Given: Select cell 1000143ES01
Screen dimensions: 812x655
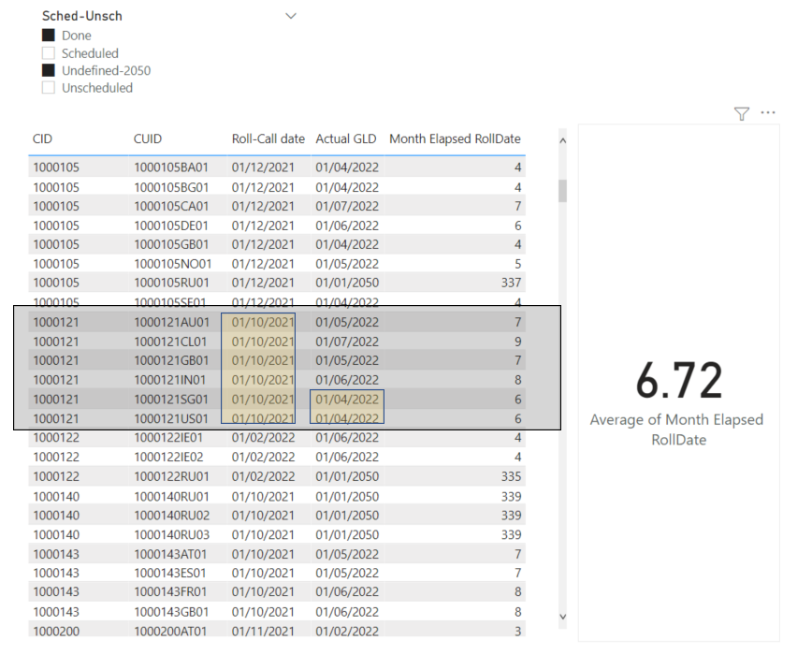Looking at the screenshot, I should (x=170, y=573).
